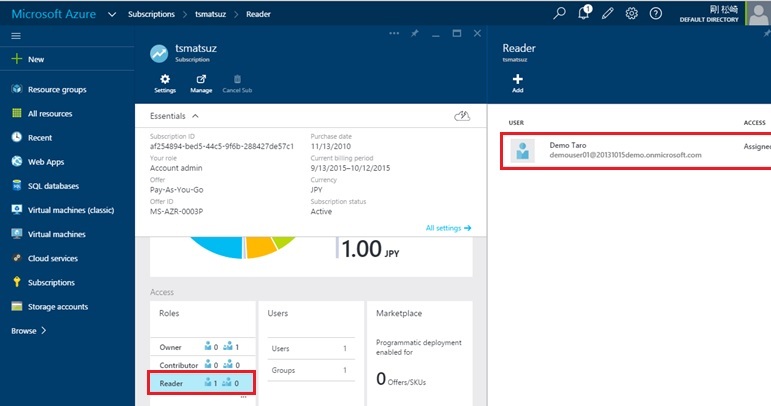Click the Subscriptions key icon

click(x=17, y=282)
